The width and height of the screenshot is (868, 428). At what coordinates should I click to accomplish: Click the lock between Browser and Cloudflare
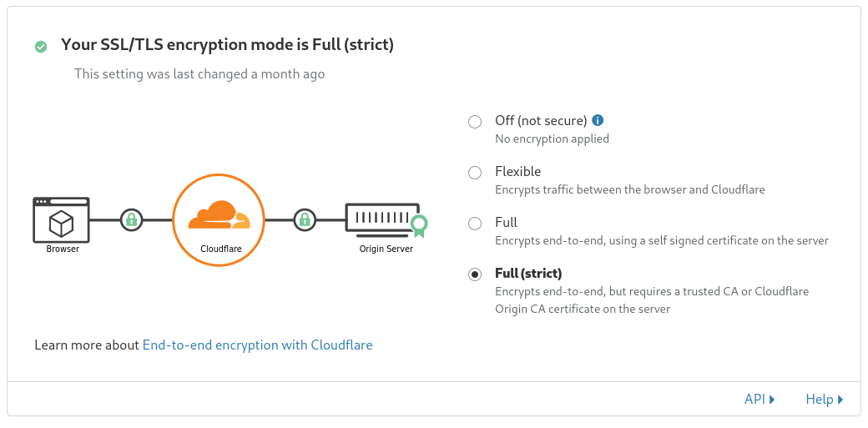click(131, 219)
